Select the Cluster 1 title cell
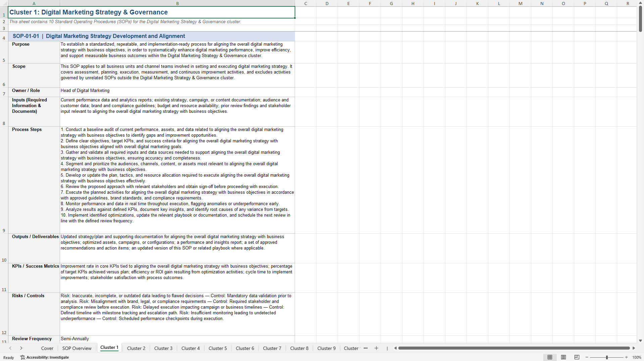The height and width of the screenshot is (361, 644). click(x=152, y=12)
